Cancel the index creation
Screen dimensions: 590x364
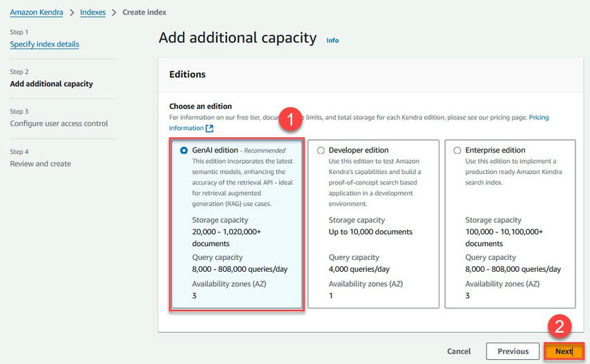459,352
